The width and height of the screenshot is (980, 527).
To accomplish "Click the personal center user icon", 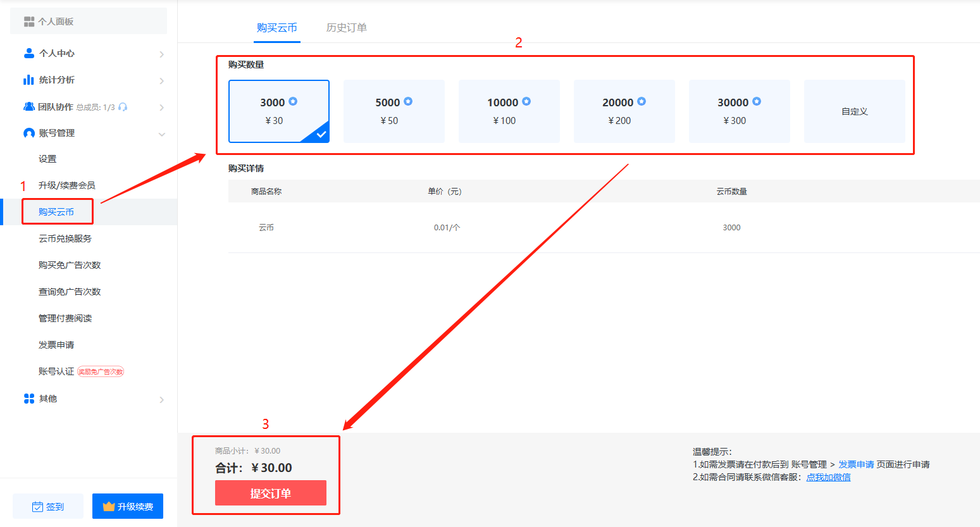I will pyautogui.click(x=28, y=53).
